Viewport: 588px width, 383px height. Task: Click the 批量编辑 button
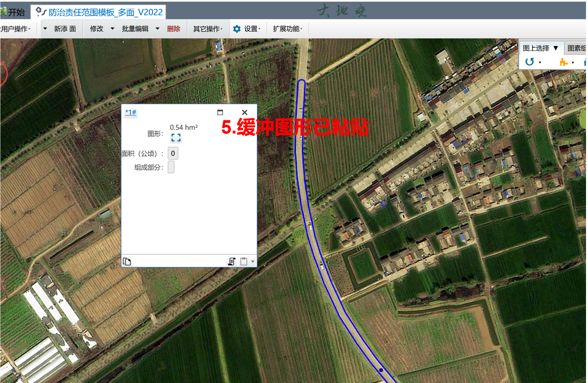135,29
